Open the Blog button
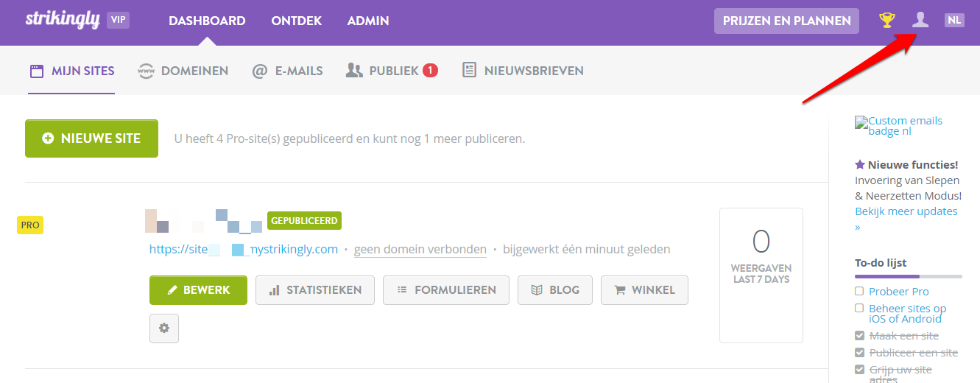Screen dimensions: 980x383 pyautogui.click(x=555, y=290)
